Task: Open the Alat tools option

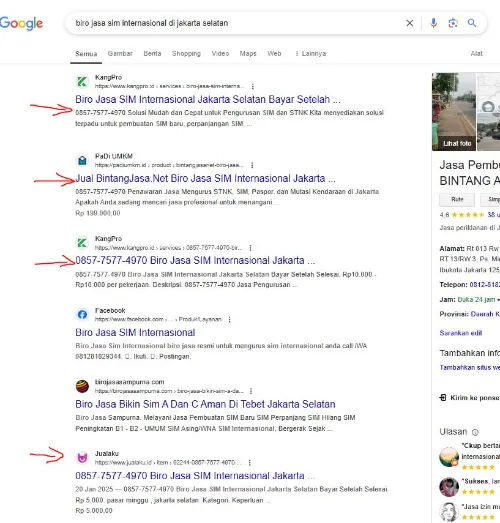Action: tap(476, 53)
